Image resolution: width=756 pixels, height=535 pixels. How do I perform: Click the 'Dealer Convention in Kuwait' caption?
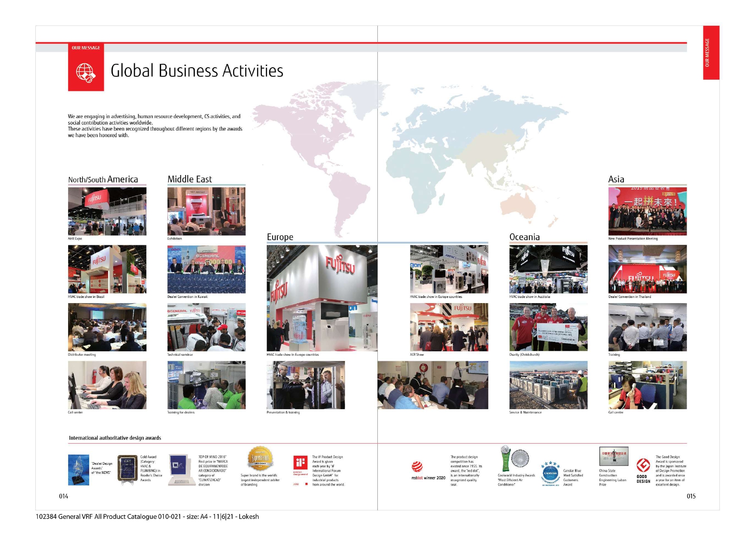[x=187, y=297]
